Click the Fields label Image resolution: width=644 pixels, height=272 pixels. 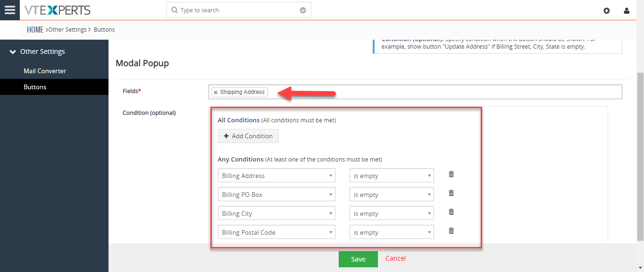point(132,91)
